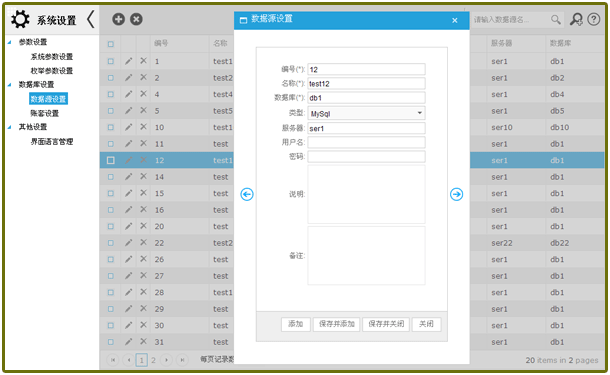Viewport: 610px width, 375px height.
Task: Check the checkbox for row 15
Action: (x=111, y=193)
